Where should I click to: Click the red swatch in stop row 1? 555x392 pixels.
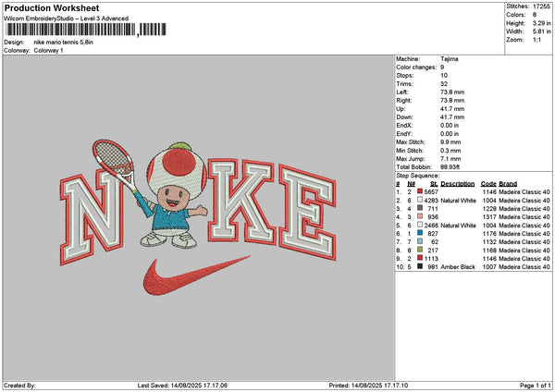(x=420, y=191)
